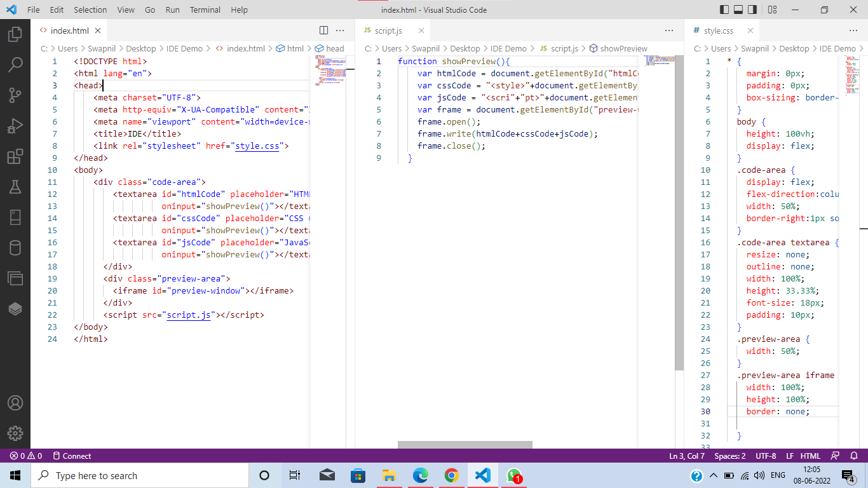Switch to the style.css tab
Viewport: 868px width, 488px height.
(717, 30)
